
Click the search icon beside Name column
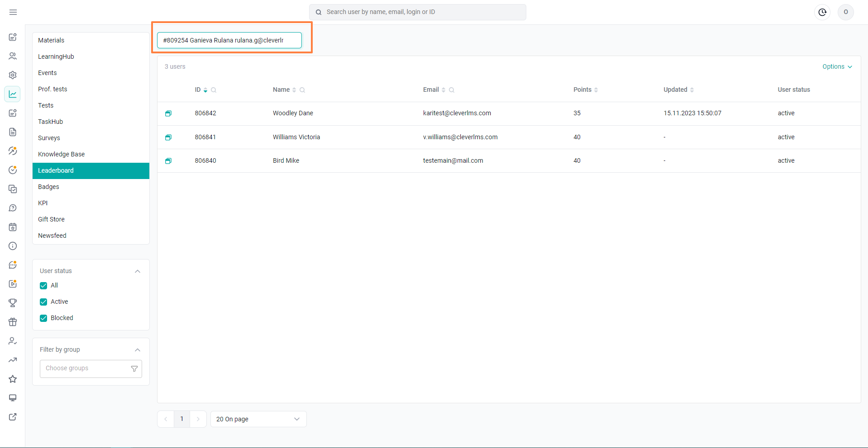click(x=302, y=90)
